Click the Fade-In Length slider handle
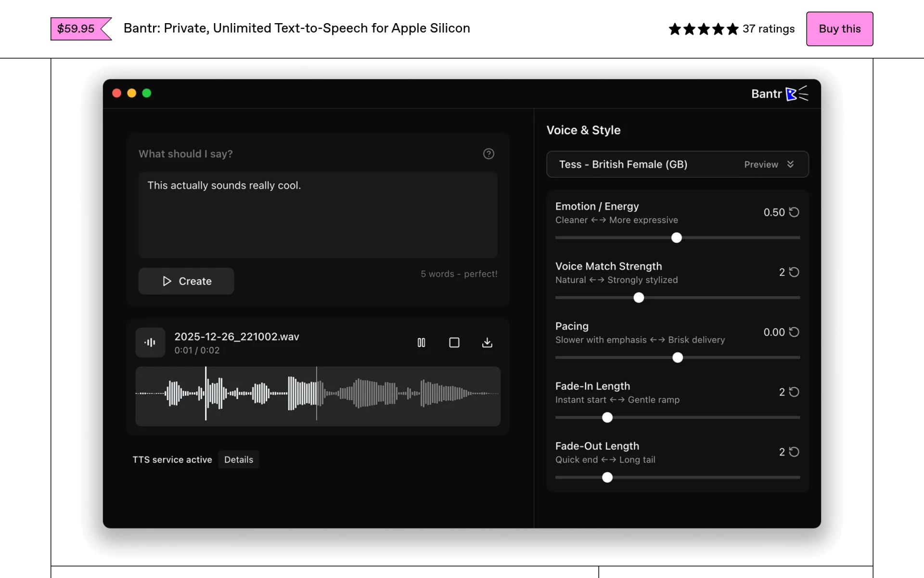 click(x=607, y=418)
